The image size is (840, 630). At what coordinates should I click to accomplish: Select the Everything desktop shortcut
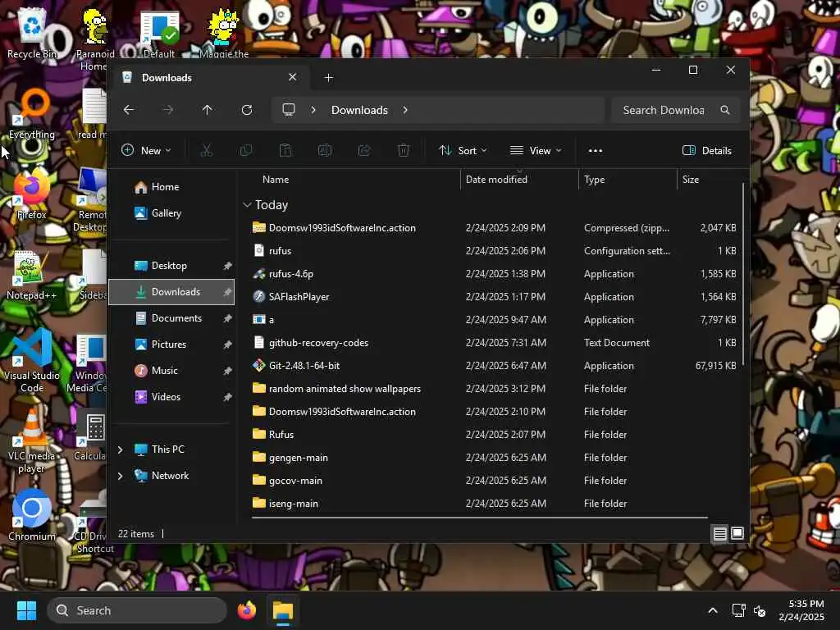click(32, 113)
